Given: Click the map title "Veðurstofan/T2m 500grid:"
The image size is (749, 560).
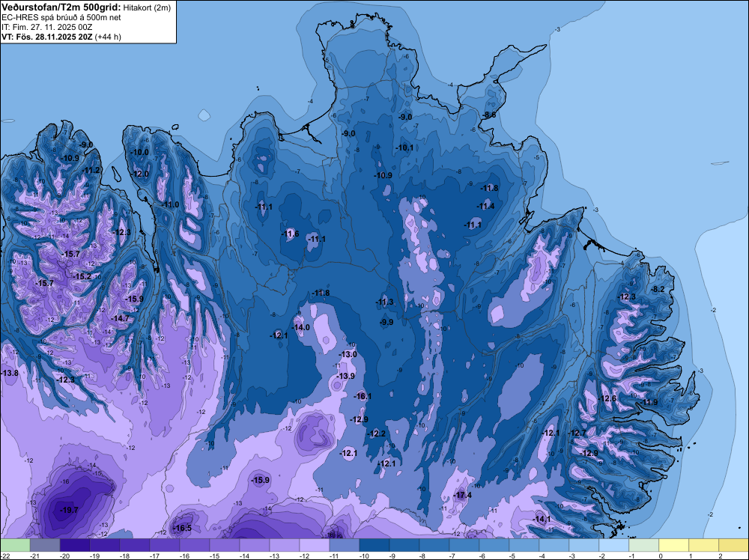Looking at the screenshot, I should point(61,7).
